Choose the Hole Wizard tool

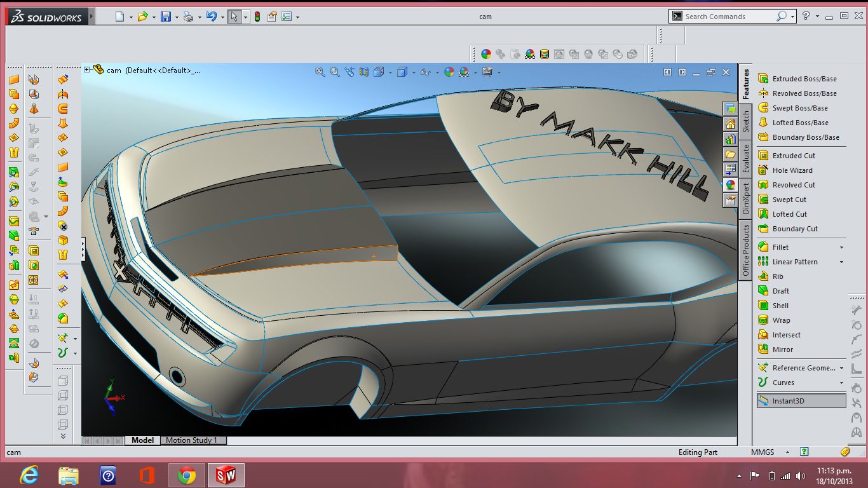pos(792,170)
